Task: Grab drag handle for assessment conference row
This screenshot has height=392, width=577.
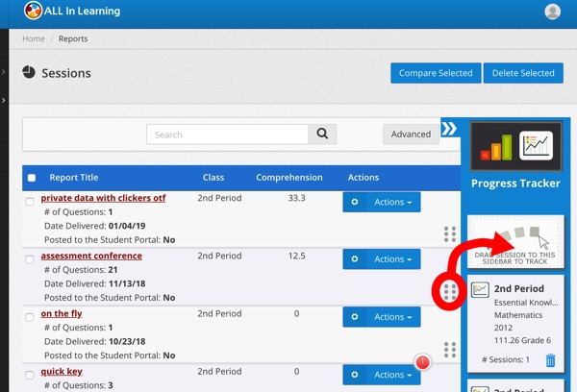Action: pos(449,291)
